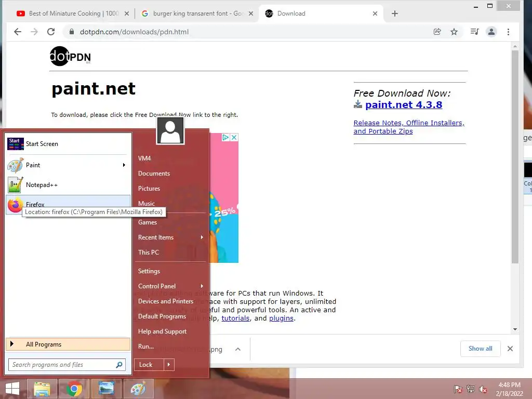Click the Action Center flag tray icon

(x=458, y=389)
